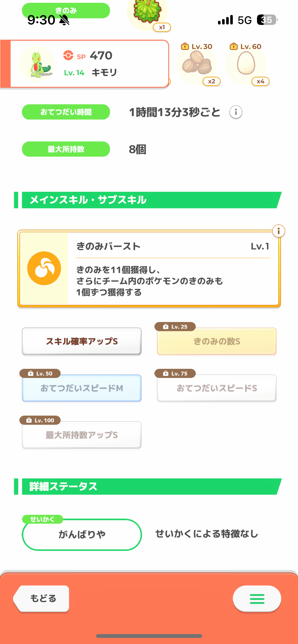Tap the 最大所持数 green label
The width and height of the screenshot is (298, 644).
[x=66, y=149]
